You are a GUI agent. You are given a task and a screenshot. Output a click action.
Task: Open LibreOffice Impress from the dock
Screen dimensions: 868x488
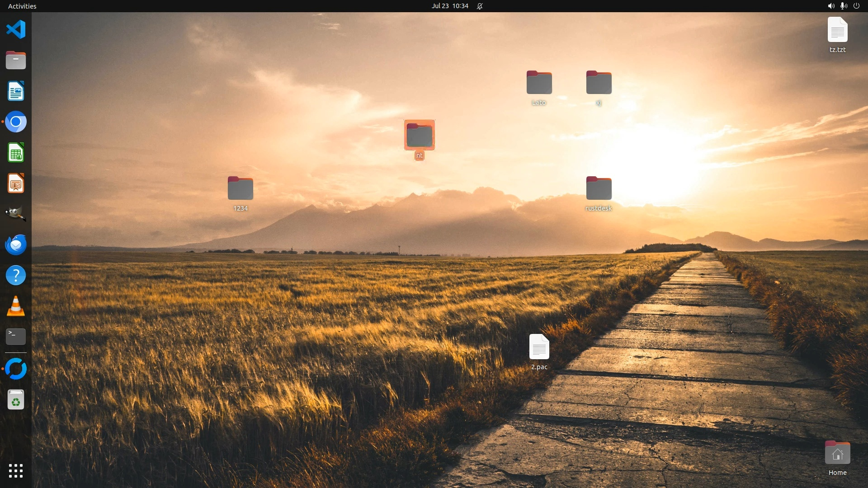point(16,183)
